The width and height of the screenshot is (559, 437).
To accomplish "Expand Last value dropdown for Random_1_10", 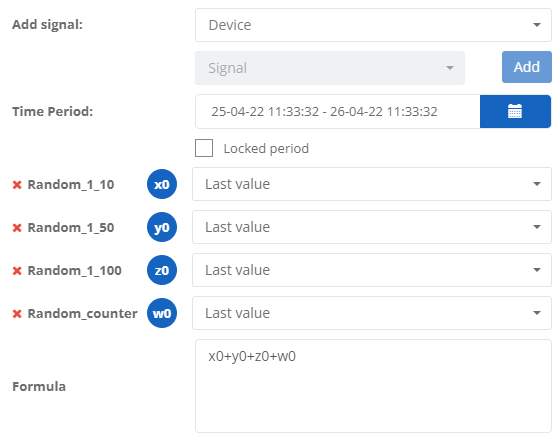I will pos(372,184).
